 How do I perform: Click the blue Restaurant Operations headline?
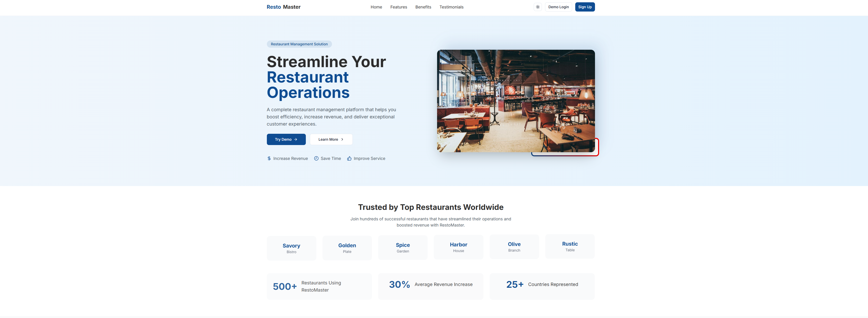[308, 85]
